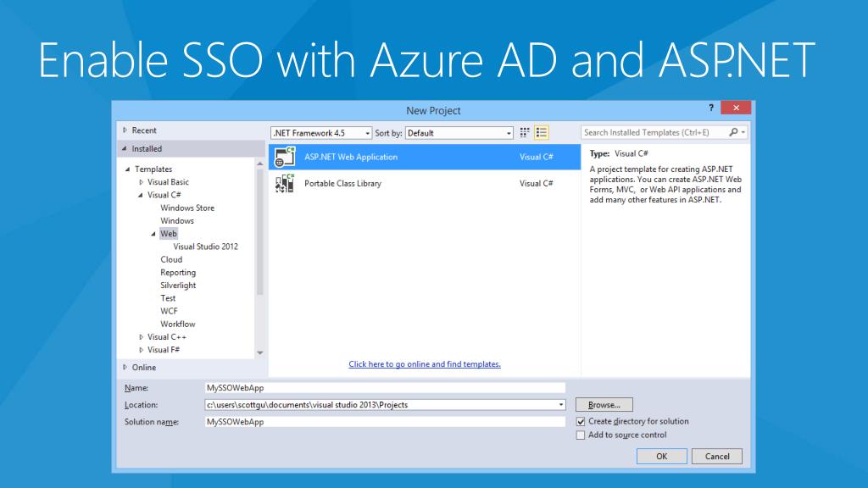This screenshot has width=868, height=488.
Task: Click ASP.NET Web Application template name
Action: pyautogui.click(x=351, y=157)
